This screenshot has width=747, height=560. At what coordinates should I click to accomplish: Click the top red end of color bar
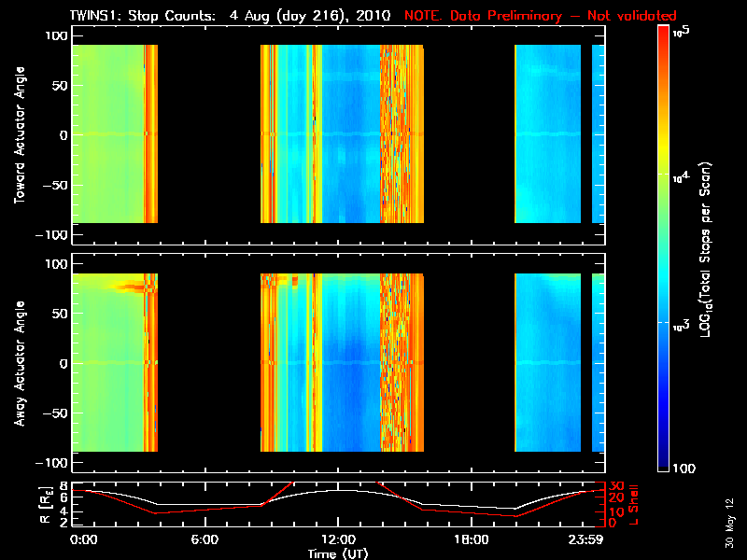click(664, 35)
